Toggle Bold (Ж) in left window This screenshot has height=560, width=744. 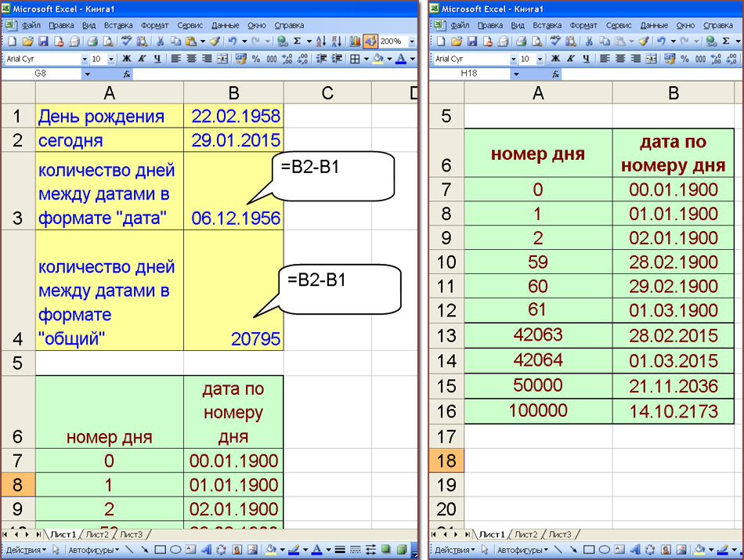126,59
